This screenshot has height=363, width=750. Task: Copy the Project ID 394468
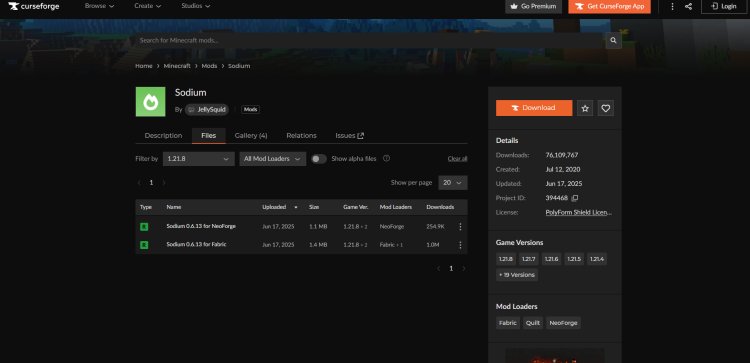pyautogui.click(x=575, y=198)
